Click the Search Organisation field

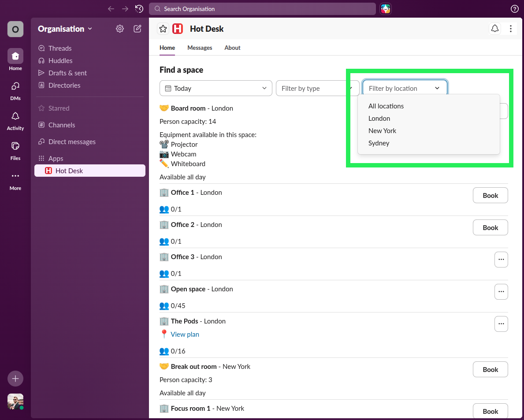262,9
